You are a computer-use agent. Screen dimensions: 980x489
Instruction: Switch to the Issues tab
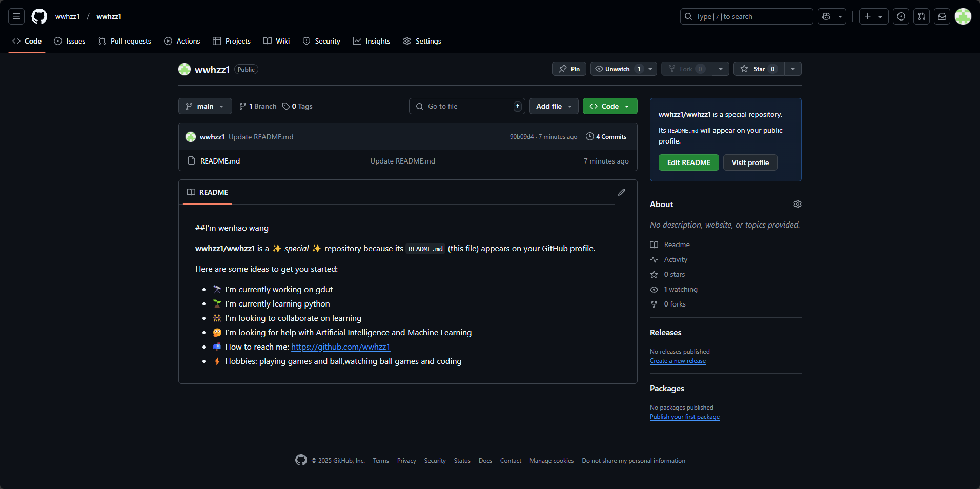(x=70, y=41)
